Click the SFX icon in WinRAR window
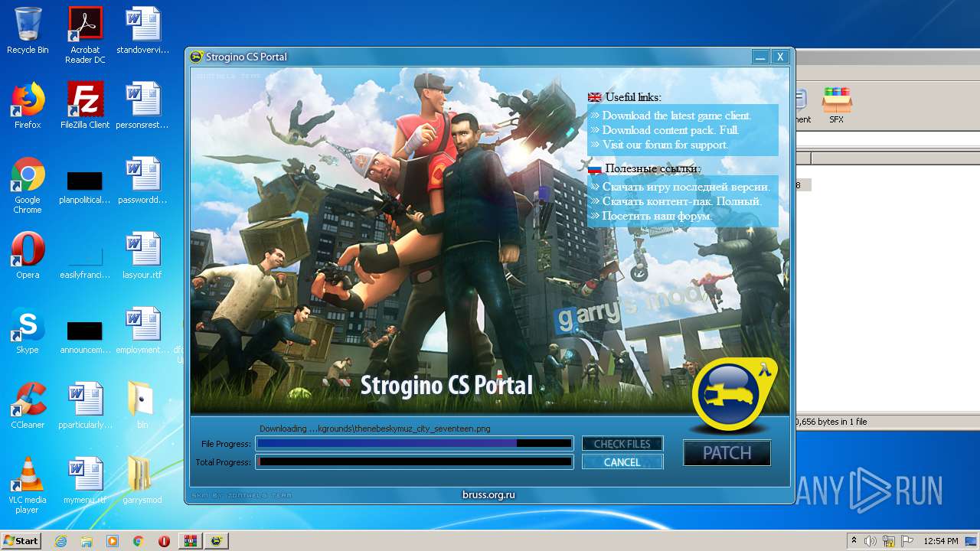 [x=836, y=106]
